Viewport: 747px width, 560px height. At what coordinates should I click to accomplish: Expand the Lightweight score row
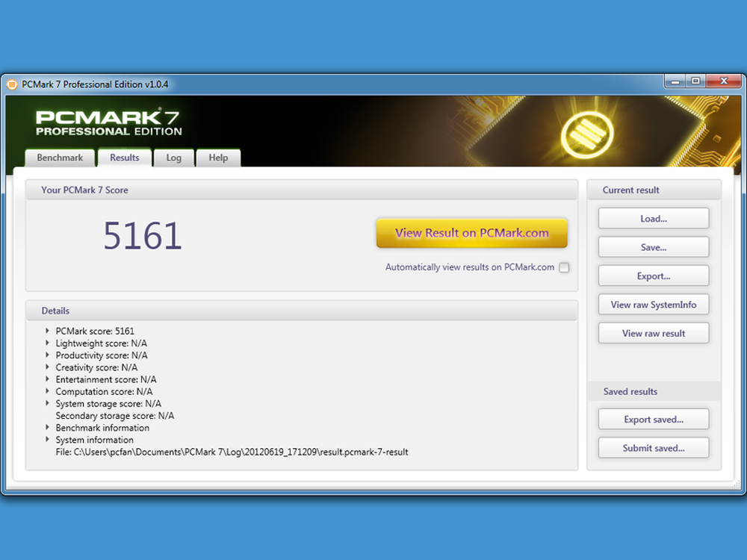(x=47, y=343)
